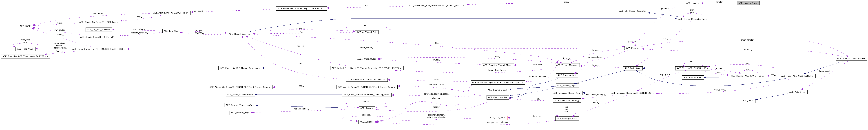
Task: Click the ACE_Allocator node
Action: (x=367, y=122)
